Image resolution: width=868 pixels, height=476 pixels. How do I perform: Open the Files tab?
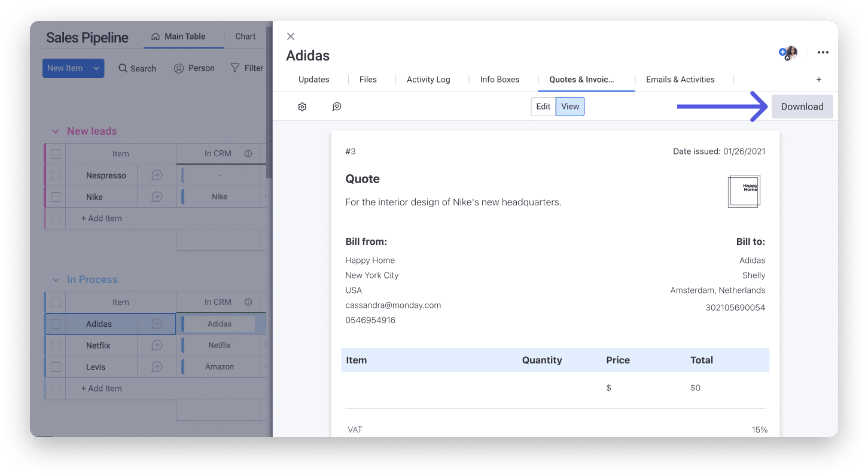[x=368, y=80]
